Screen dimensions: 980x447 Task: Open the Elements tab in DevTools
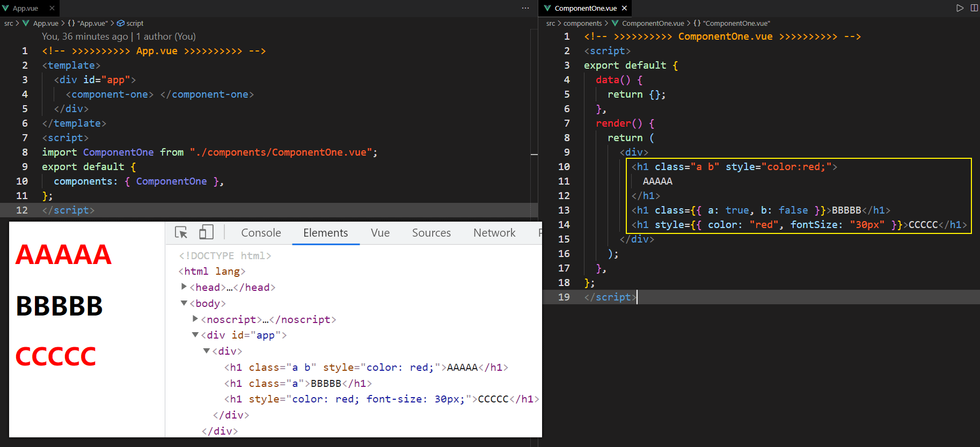[325, 233]
